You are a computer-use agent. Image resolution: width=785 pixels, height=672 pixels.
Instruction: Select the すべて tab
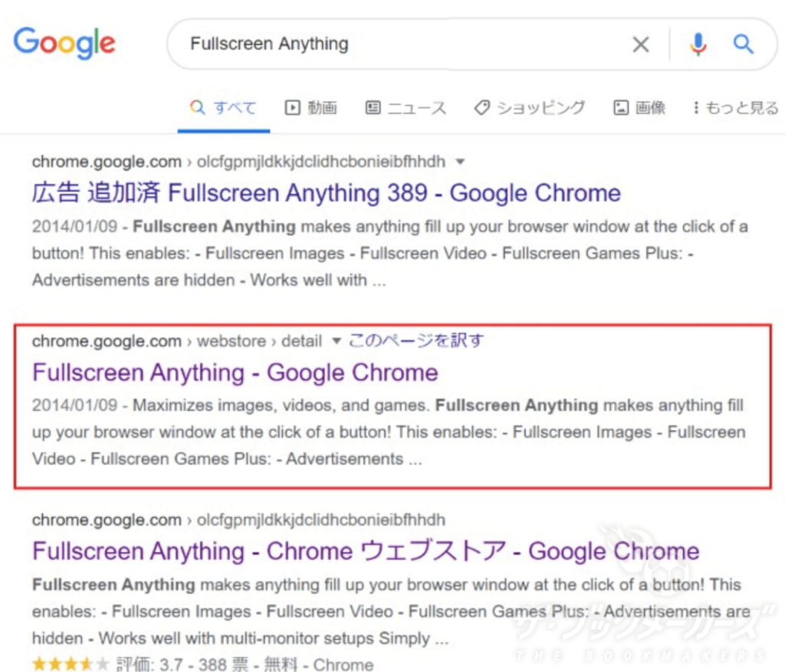(223, 107)
